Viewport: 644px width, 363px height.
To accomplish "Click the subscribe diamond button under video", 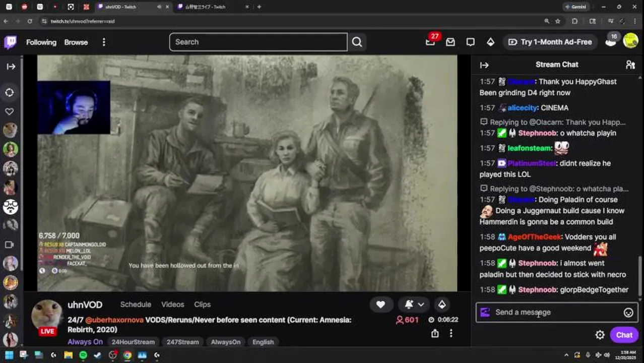I will pos(442,305).
